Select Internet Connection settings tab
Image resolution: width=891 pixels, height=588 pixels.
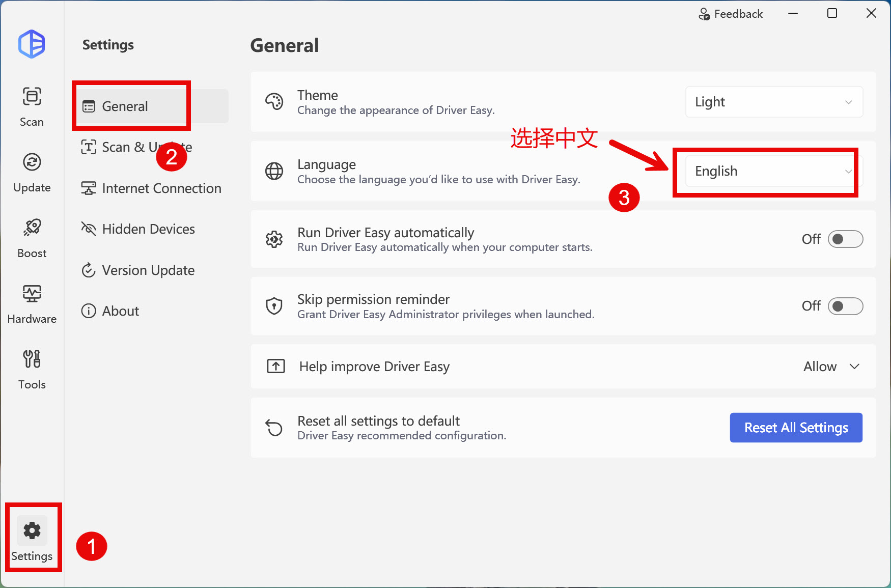152,188
